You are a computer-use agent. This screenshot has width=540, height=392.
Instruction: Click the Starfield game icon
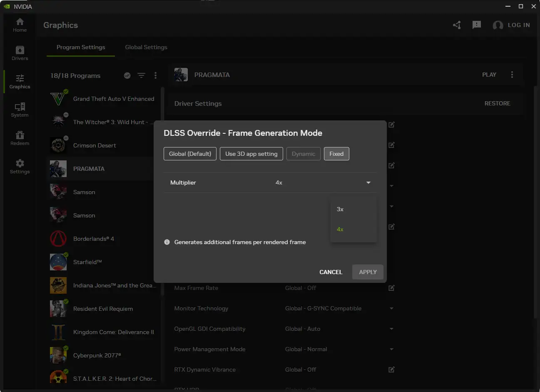(x=58, y=262)
